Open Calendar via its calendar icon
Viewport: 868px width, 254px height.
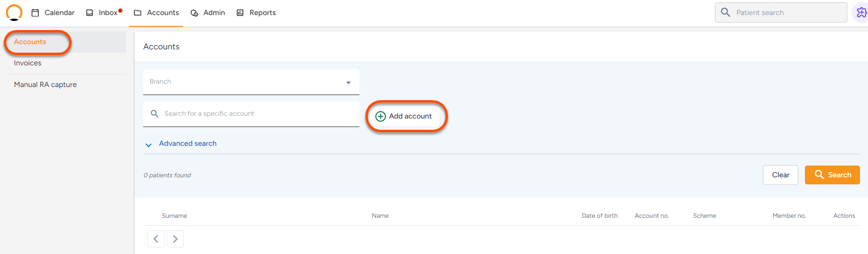[35, 13]
